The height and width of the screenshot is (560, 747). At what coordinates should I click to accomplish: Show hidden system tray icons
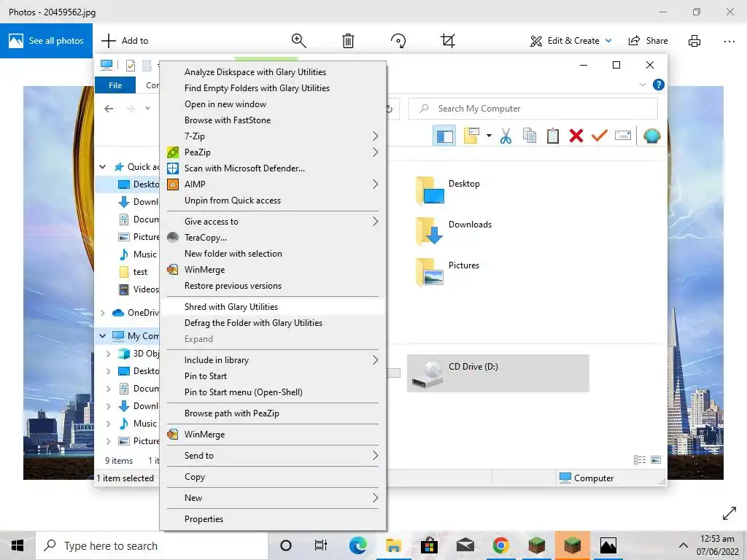pos(683,545)
